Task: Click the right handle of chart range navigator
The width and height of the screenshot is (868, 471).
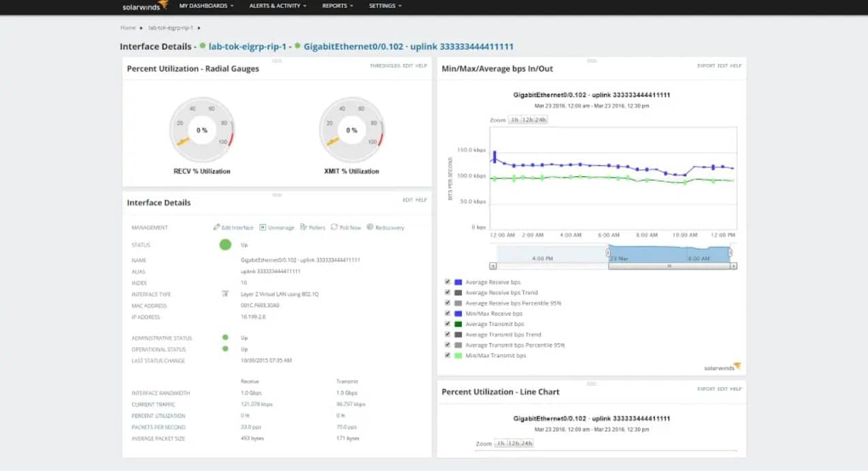Action: point(731,253)
